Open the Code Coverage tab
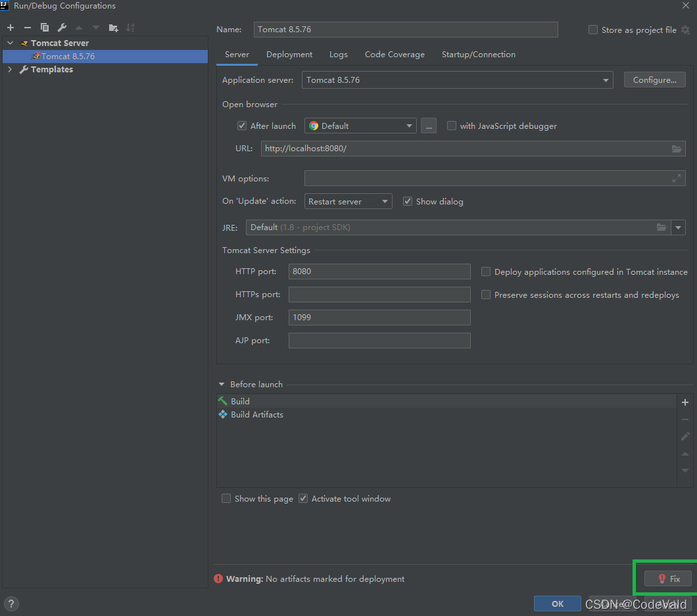The height and width of the screenshot is (616, 697). [x=395, y=54]
